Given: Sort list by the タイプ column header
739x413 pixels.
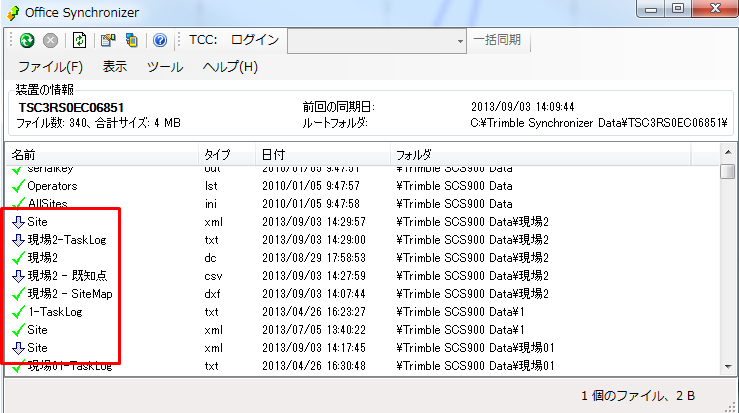Looking at the screenshot, I should [x=217, y=155].
